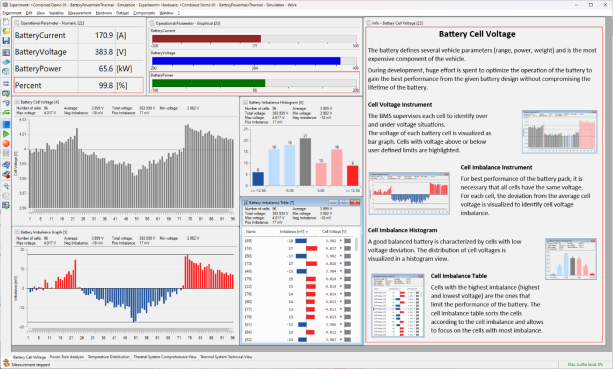The image size is (613, 369).
Task: Select the Battery Cell Voltage tab
Action: pyautogui.click(x=29, y=357)
